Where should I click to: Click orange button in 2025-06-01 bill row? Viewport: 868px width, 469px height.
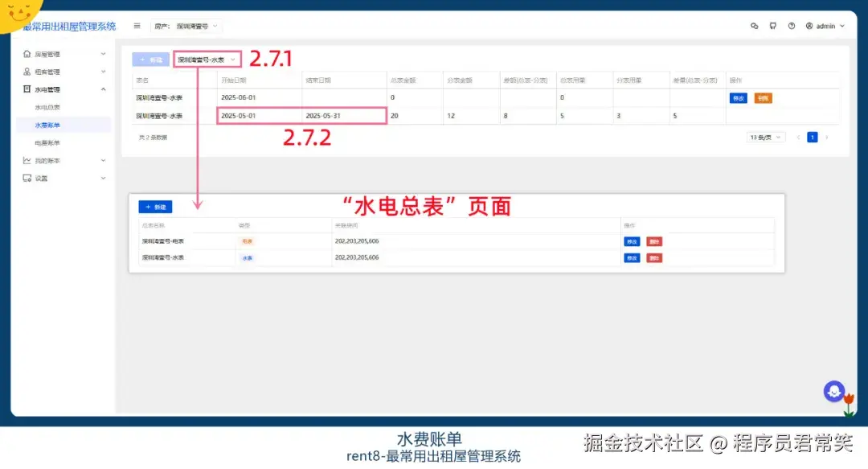tap(763, 98)
